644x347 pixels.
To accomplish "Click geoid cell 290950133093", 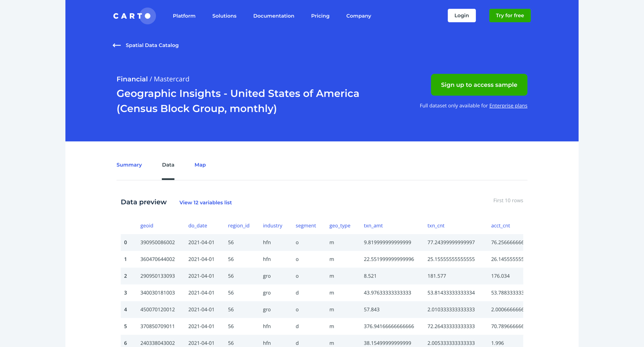I will coord(158,276).
